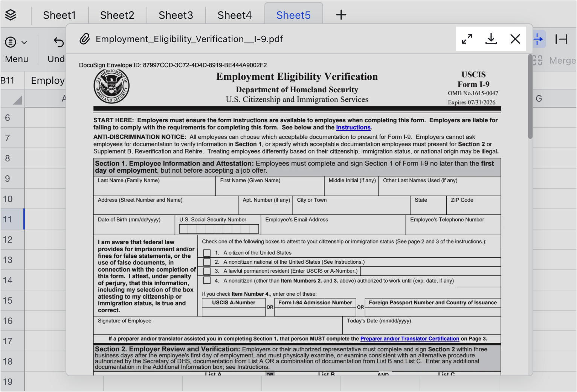
Task: Open the Menu circle icon
Action: point(11,42)
